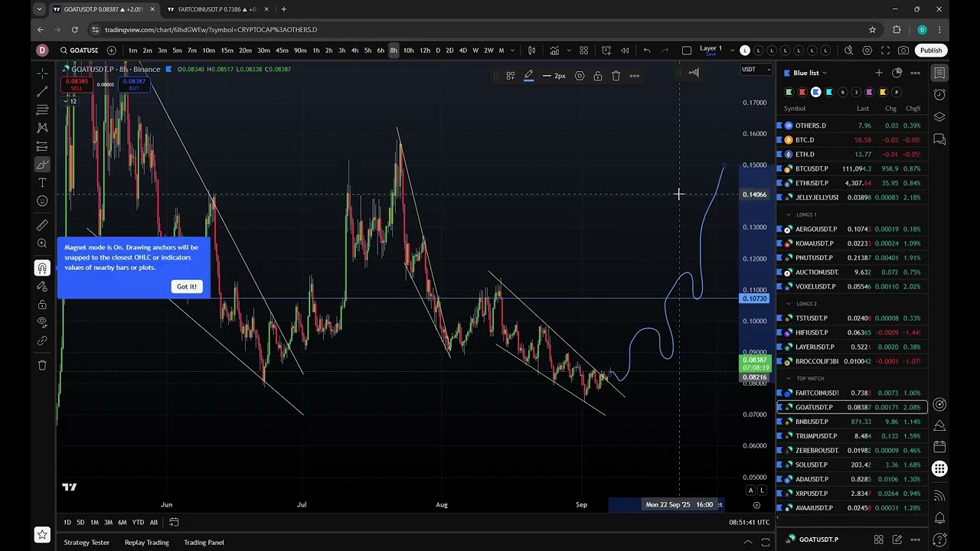Select the purple flag watchlist filter
This screenshot has height=551, width=980.
pos(869,92)
